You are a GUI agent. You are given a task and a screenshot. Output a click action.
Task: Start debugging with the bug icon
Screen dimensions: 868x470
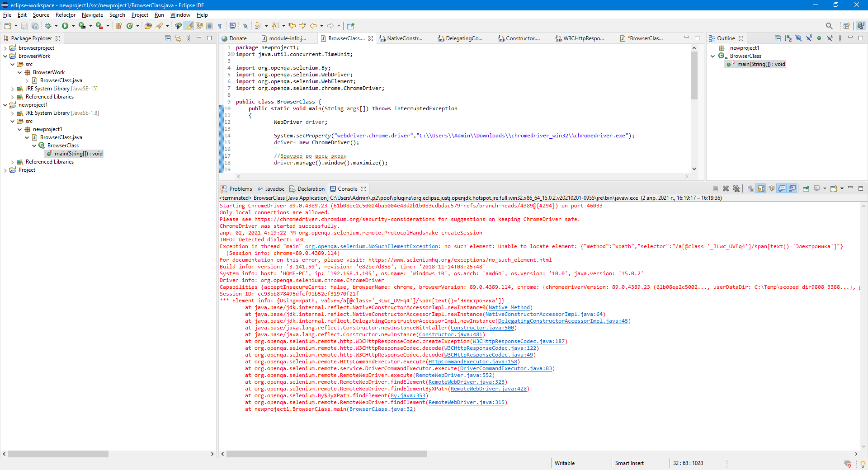48,26
